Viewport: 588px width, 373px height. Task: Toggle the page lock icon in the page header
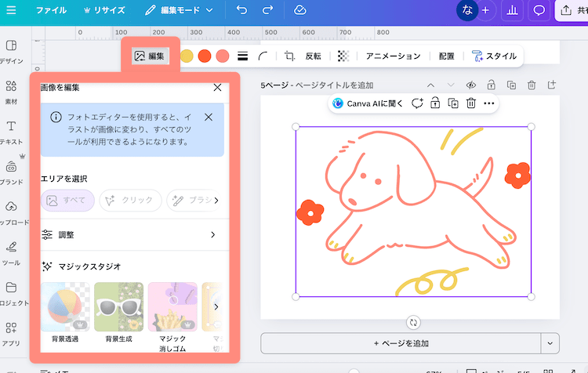492,85
